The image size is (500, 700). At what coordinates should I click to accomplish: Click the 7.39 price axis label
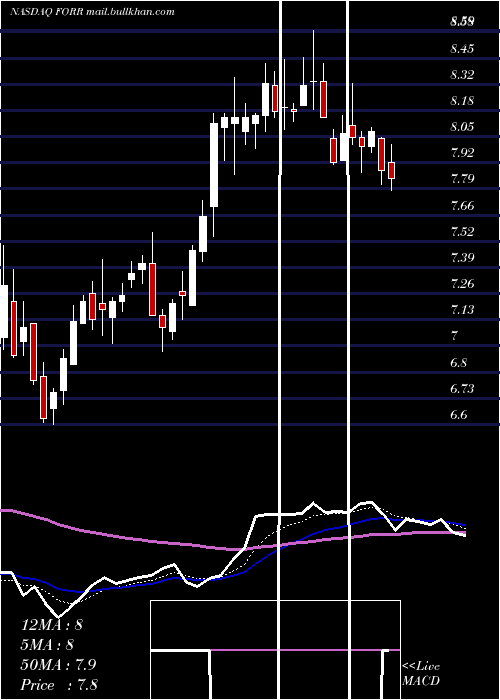pyautogui.click(x=462, y=258)
